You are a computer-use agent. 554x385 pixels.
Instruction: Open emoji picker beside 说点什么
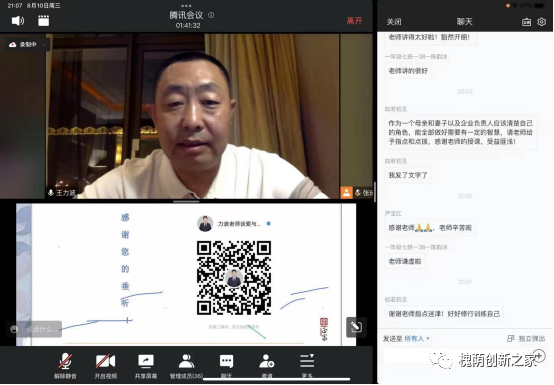coord(14,329)
